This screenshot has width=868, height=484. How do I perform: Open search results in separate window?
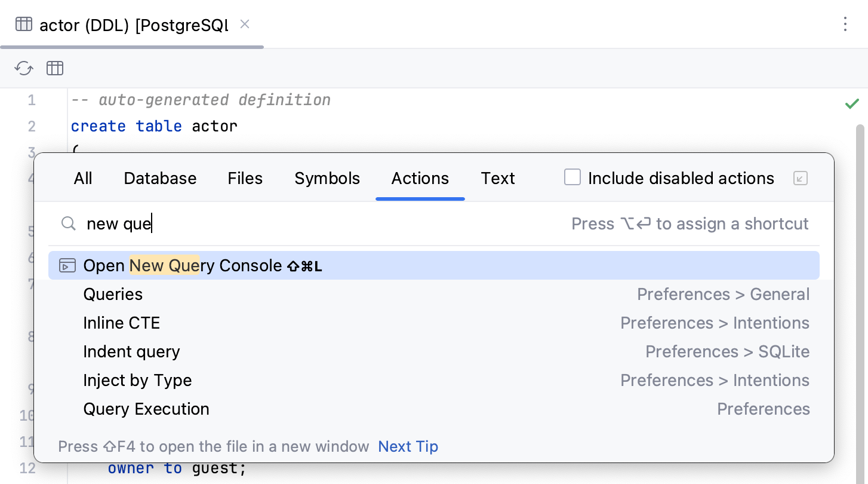tap(800, 178)
